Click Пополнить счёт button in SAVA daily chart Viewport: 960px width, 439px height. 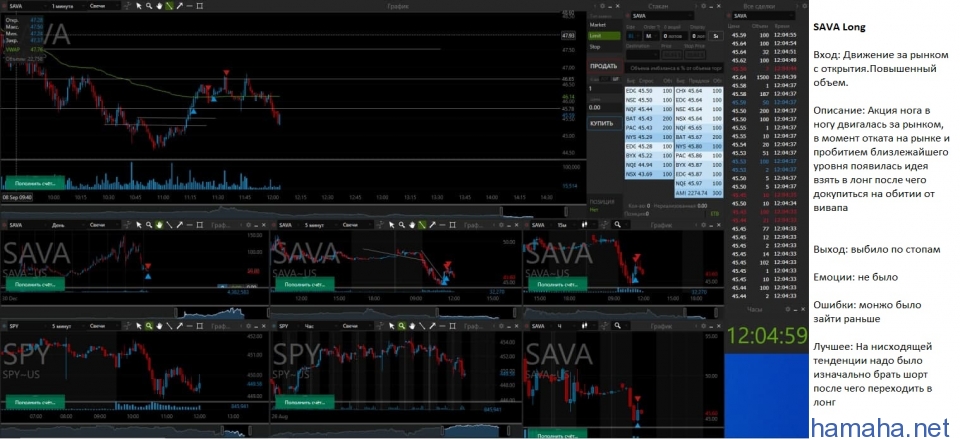point(35,284)
